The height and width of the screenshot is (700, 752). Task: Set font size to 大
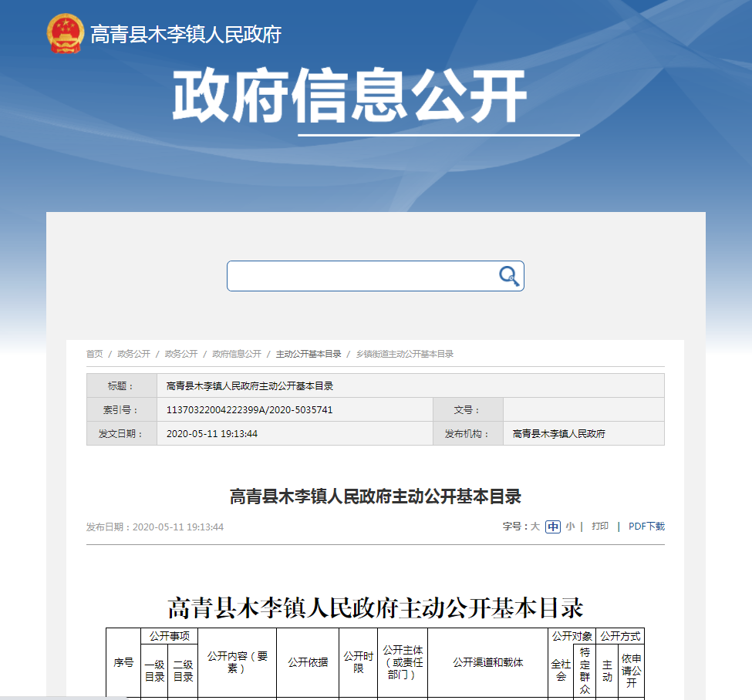click(534, 527)
